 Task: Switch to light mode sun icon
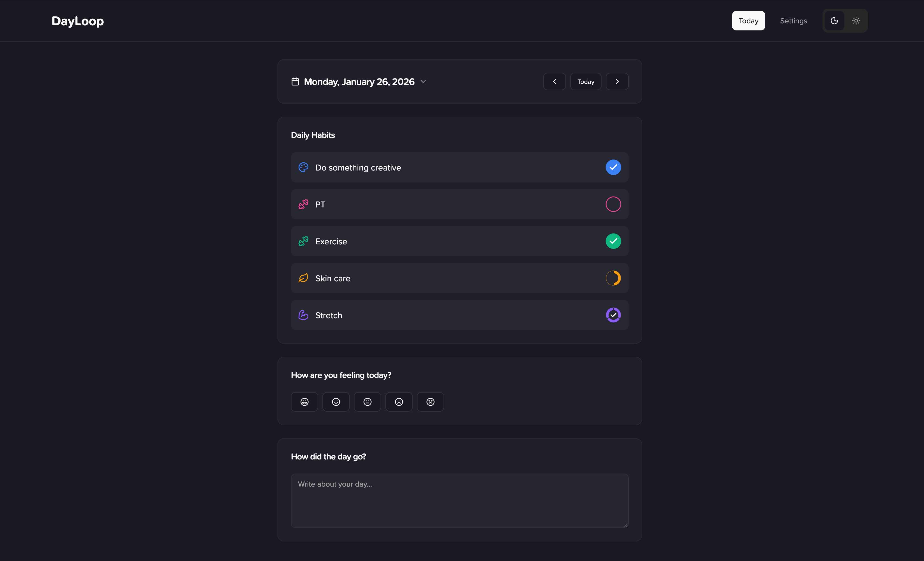(856, 21)
